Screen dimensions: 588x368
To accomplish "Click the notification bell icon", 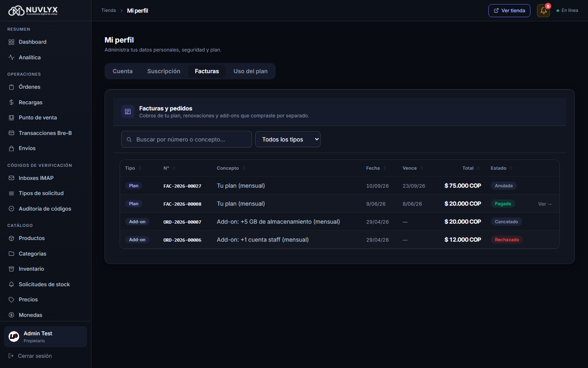I will [543, 11].
